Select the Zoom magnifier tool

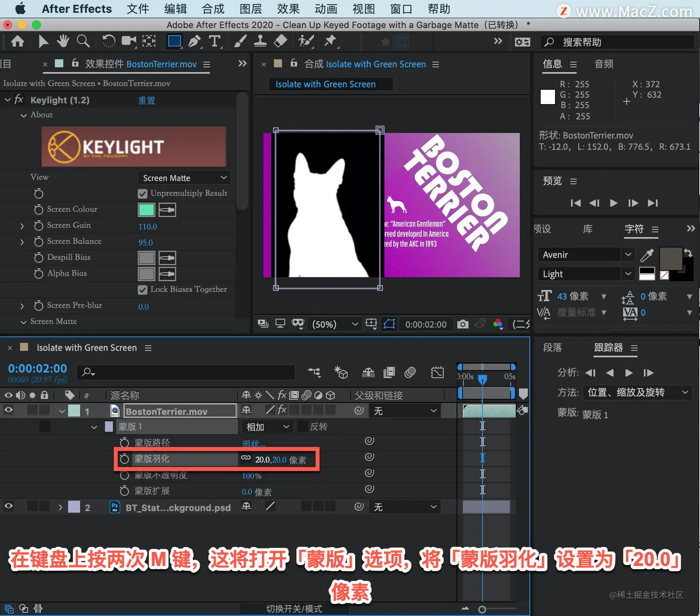pyautogui.click(x=83, y=42)
